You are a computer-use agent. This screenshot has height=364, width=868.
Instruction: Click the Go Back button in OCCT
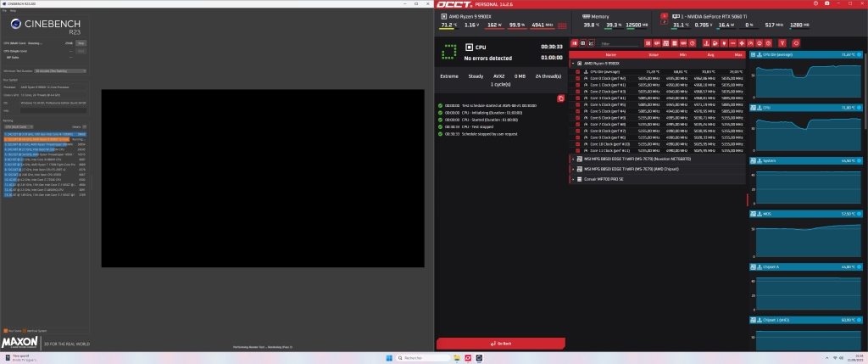500,344
